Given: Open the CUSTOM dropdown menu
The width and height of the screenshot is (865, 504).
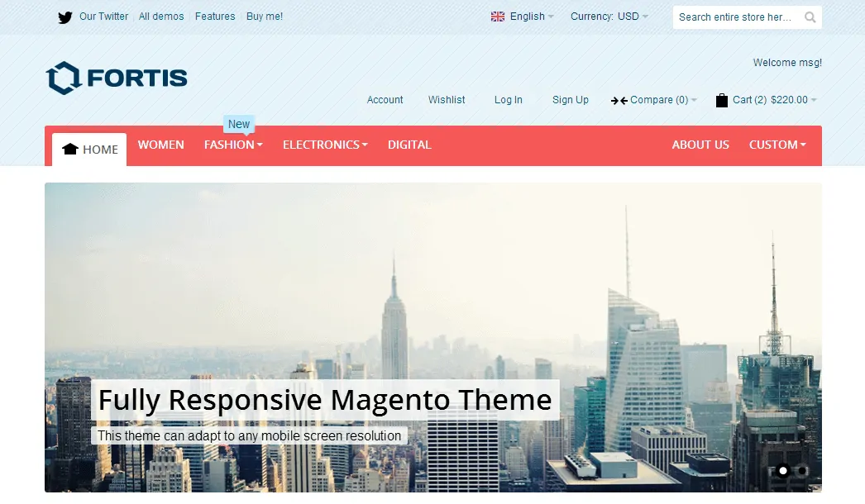Looking at the screenshot, I should (x=777, y=145).
